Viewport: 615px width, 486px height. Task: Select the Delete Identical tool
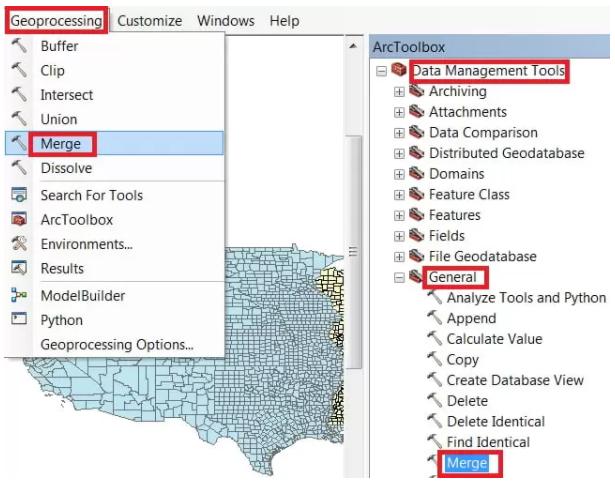click(x=496, y=421)
